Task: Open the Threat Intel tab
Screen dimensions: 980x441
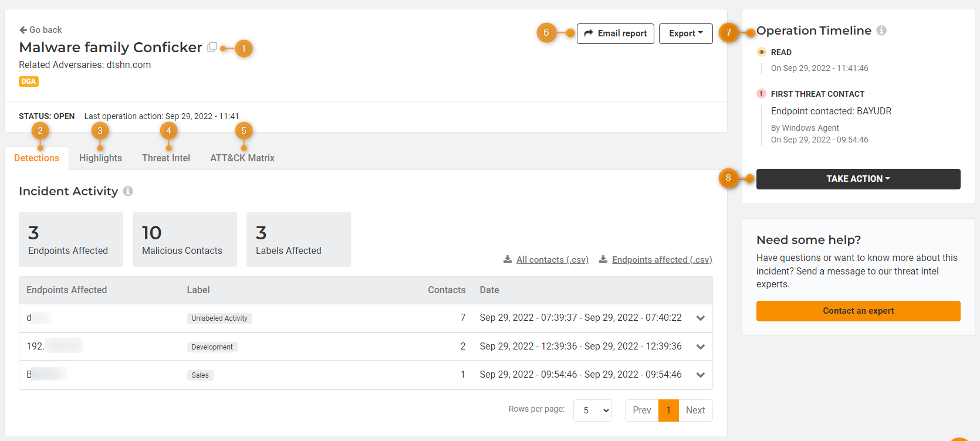Action: [x=166, y=158]
